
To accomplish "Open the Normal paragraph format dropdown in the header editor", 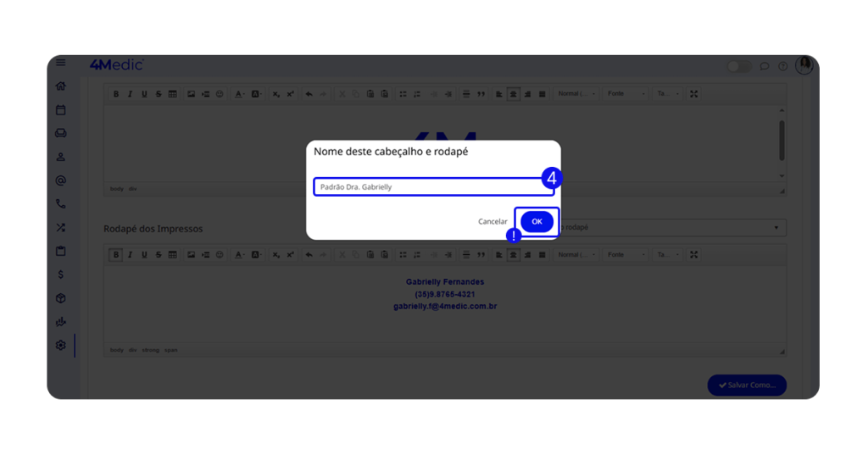I will tap(576, 94).
